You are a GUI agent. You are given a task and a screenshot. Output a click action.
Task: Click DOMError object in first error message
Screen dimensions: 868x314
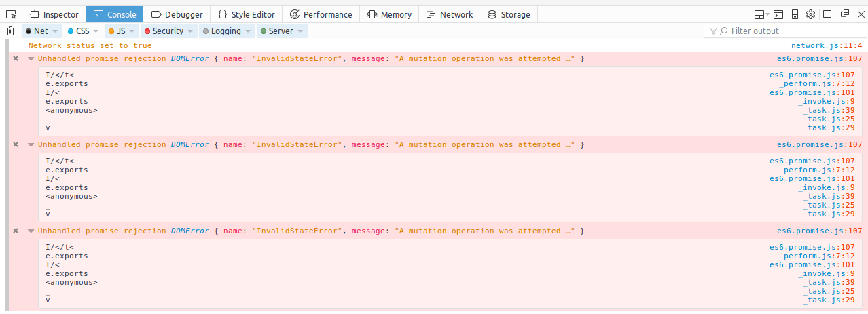190,59
